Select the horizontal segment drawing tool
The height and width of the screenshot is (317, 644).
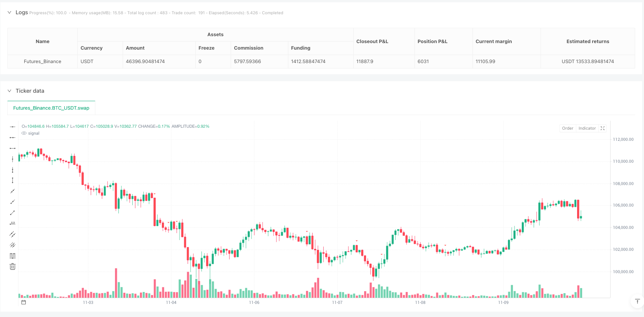pos(13,148)
